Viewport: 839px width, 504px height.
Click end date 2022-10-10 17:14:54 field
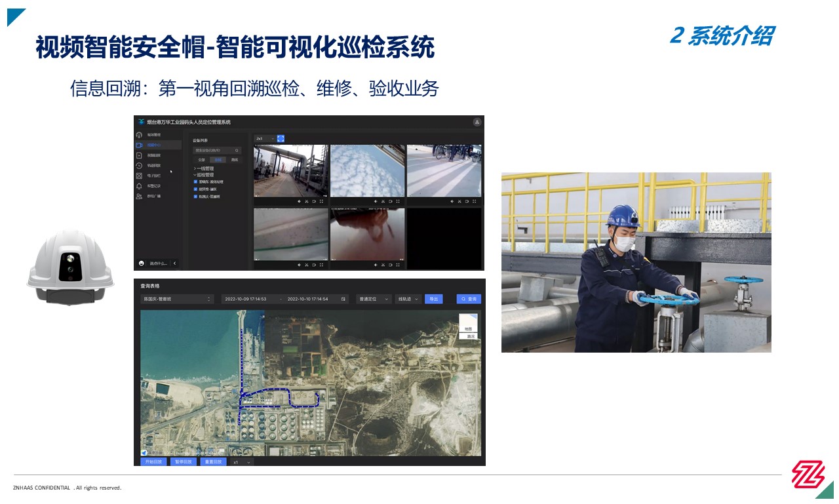point(308,299)
